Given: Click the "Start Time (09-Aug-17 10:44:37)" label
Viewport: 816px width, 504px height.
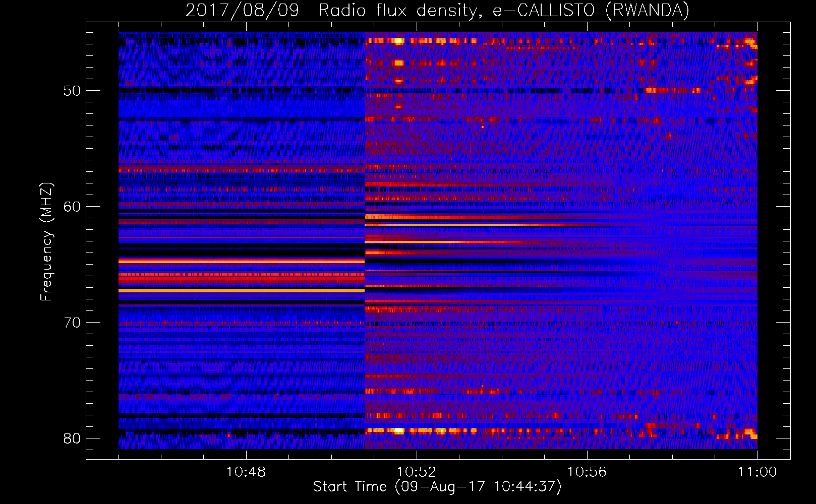Looking at the screenshot, I should tap(437, 487).
